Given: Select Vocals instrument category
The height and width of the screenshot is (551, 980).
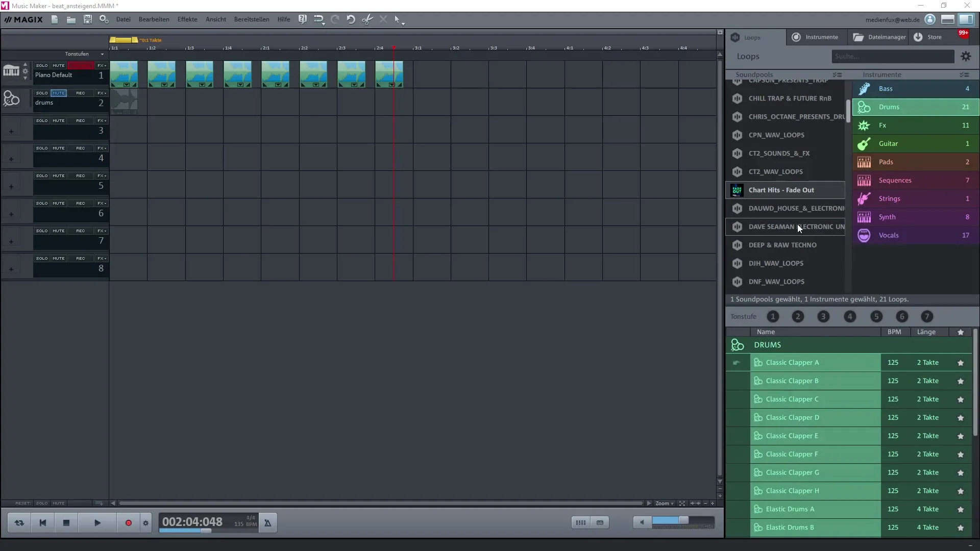Looking at the screenshot, I should (x=916, y=236).
